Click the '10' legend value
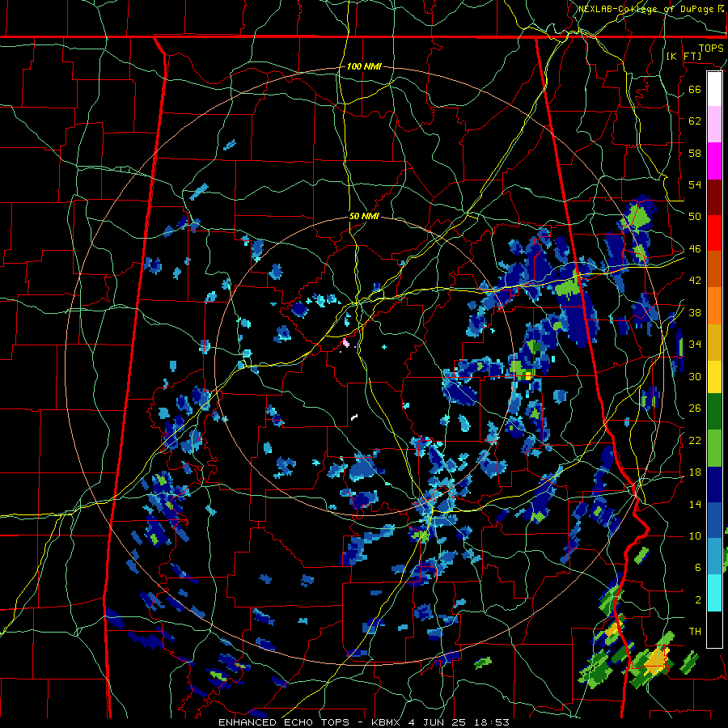Viewport: 728px width, 728px height. tap(695, 536)
